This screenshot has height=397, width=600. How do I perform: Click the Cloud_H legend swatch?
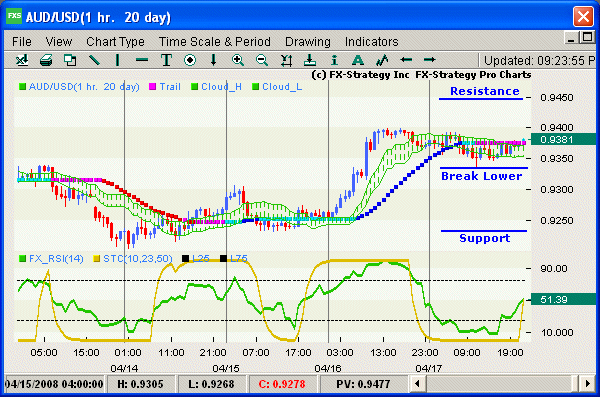click(194, 87)
